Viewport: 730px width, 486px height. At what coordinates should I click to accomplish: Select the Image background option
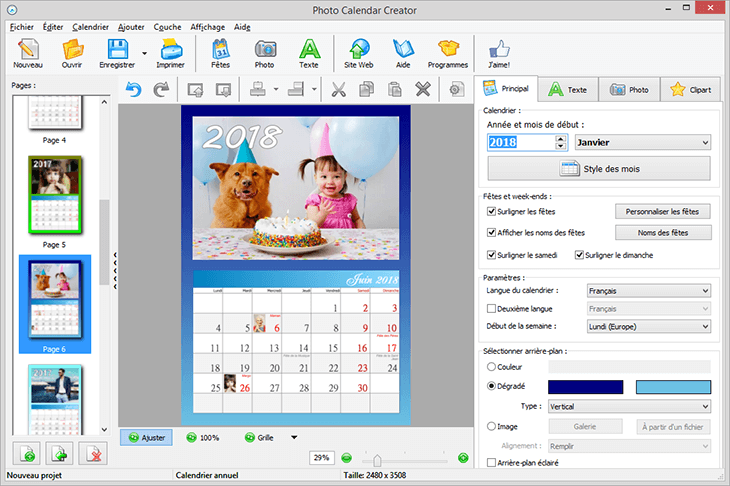[x=491, y=426]
